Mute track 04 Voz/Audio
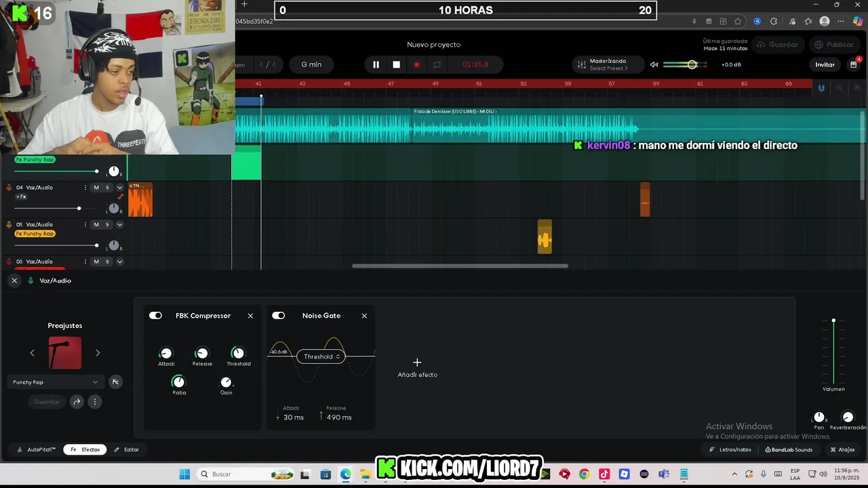This screenshot has width=868, height=488. [96, 188]
